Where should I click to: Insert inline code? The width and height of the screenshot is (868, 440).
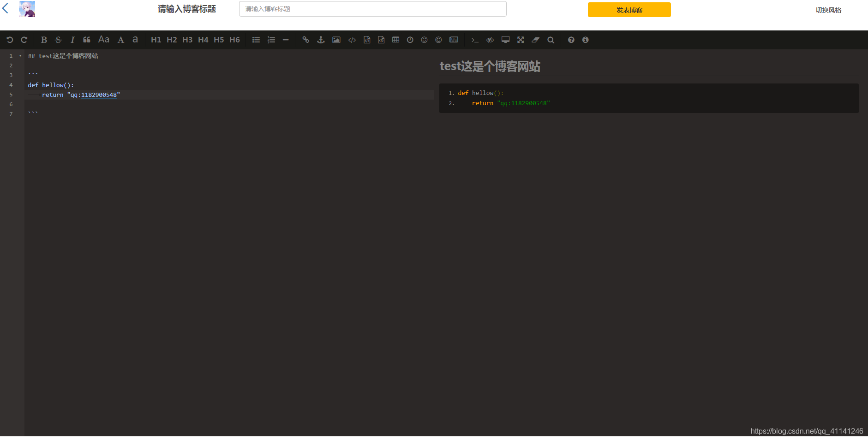tap(352, 40)
